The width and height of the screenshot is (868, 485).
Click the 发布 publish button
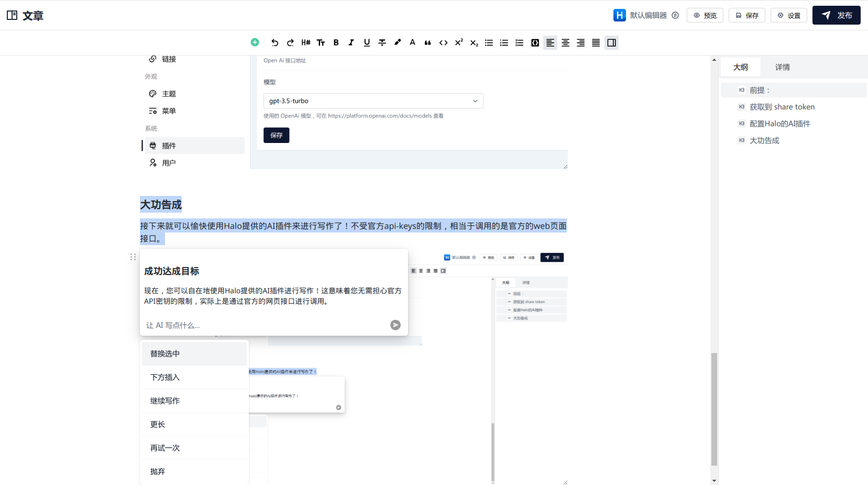(x=836, y=15)
